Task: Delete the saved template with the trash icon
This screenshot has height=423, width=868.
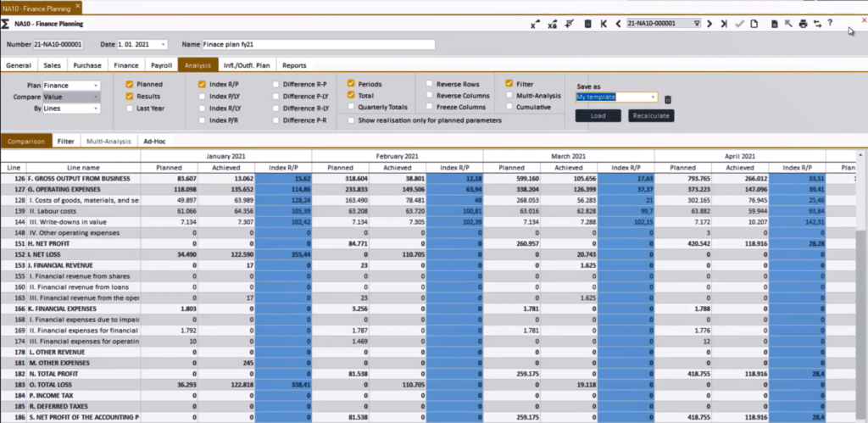Action: [667, 99]
